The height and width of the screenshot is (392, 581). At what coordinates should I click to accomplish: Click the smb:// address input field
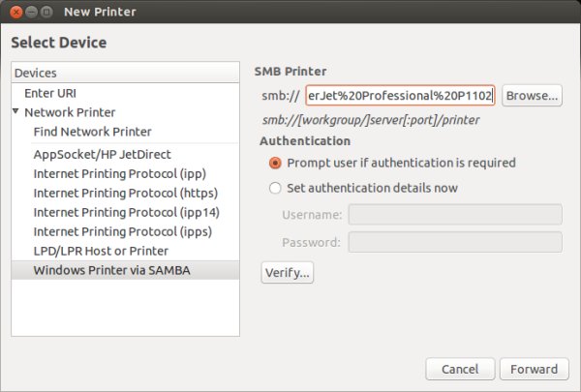point(399,95)
